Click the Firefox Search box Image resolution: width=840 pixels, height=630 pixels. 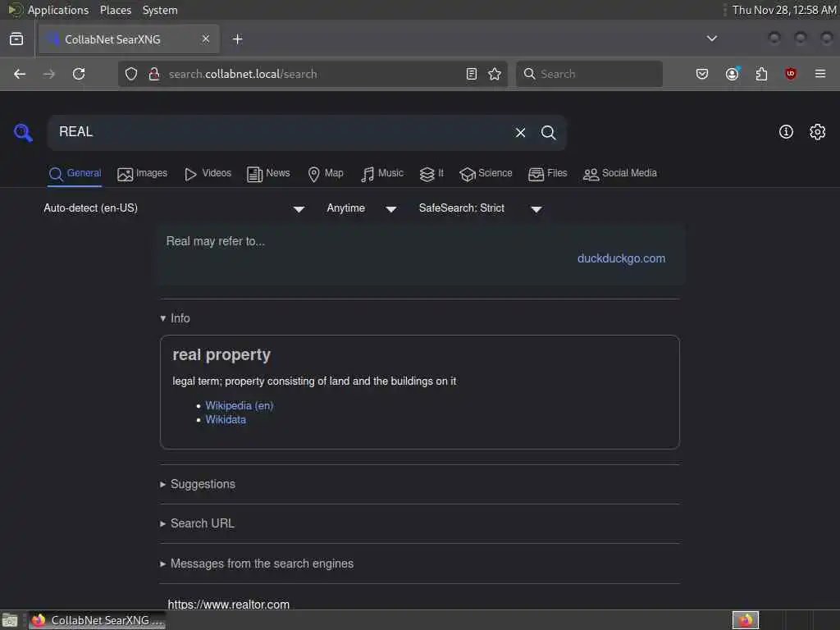(589, 74)
